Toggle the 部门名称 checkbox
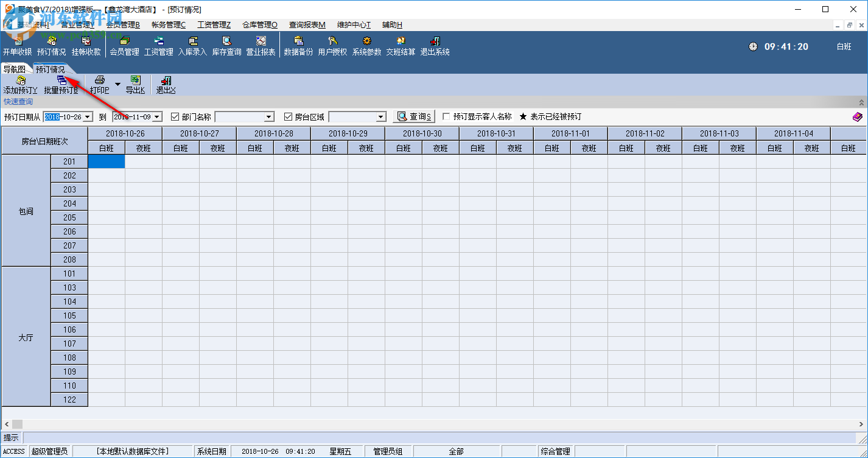 tap(175, 117)
